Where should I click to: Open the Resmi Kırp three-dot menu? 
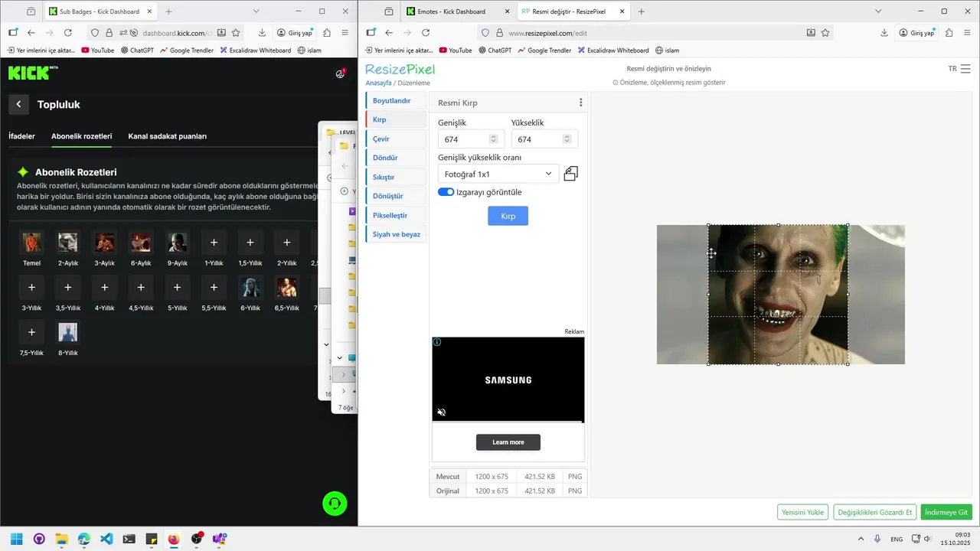580,103
